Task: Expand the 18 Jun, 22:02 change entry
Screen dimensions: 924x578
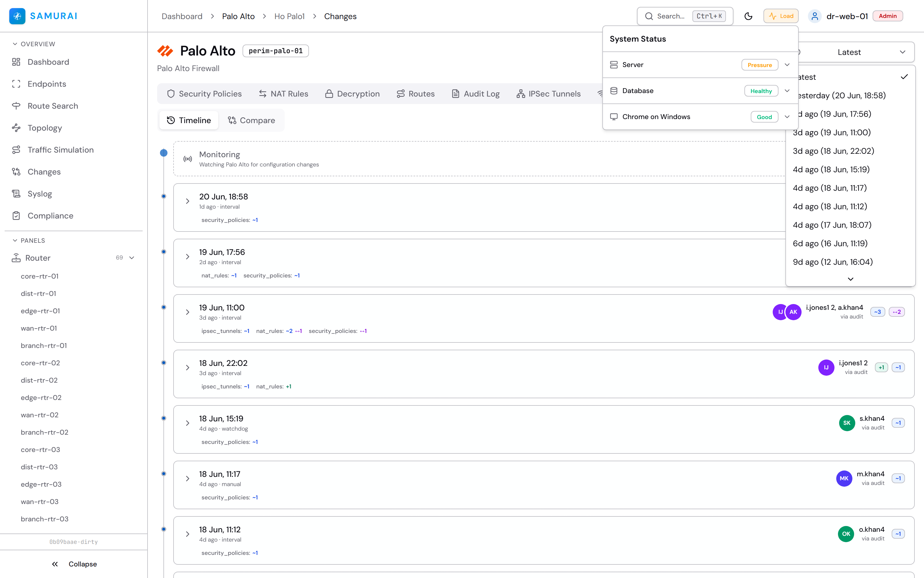Action: click(x=187, y=367)
